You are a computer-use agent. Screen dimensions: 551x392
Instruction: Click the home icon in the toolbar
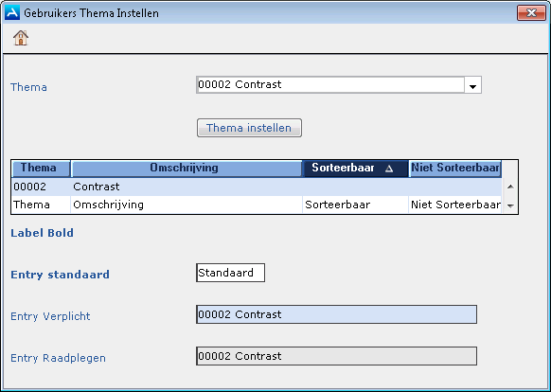click(21, 38)
